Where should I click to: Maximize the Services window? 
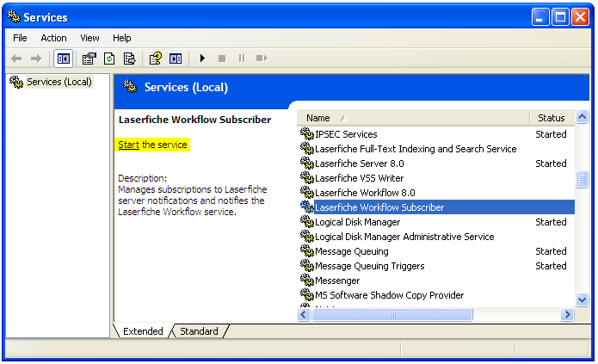[x=560, y=17]
